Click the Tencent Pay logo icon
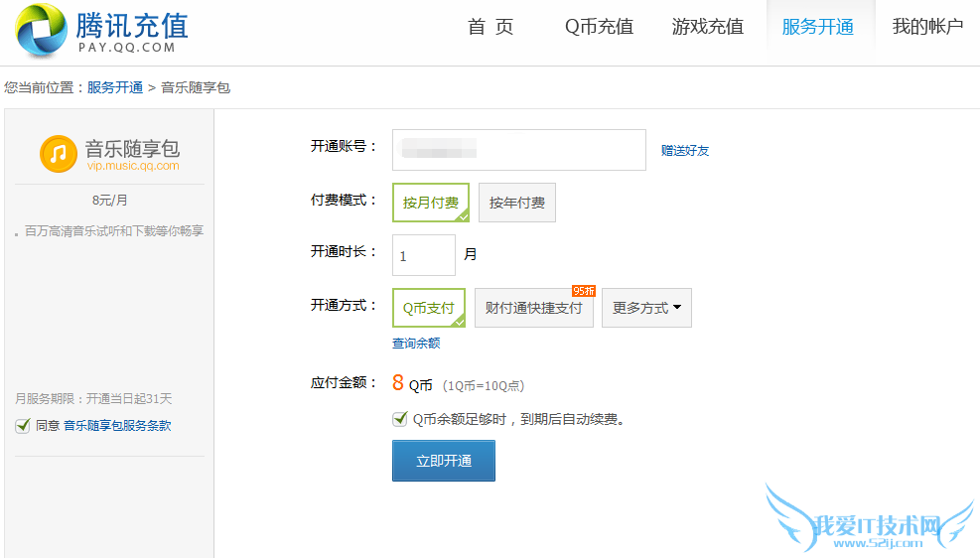Viewport: 980px width, 558px height. (42, 30)
